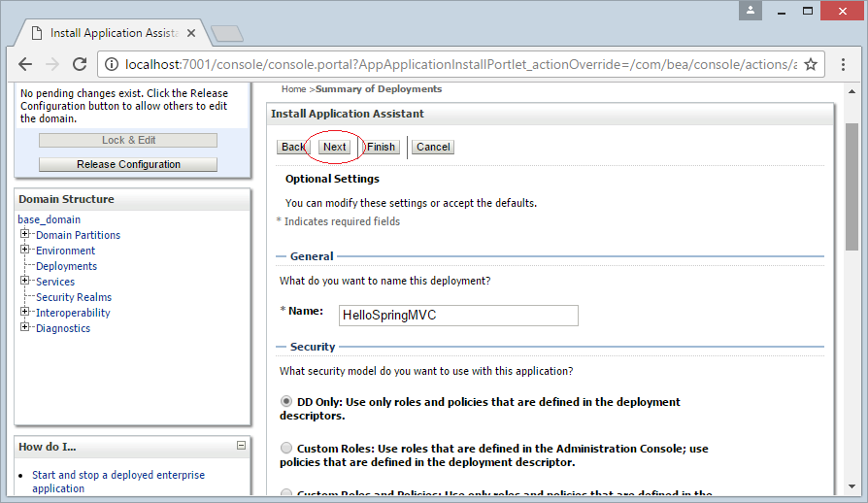Minimize the browser window
The height and width of the screenshot is (503, 868).
click(x=782, y=11)
